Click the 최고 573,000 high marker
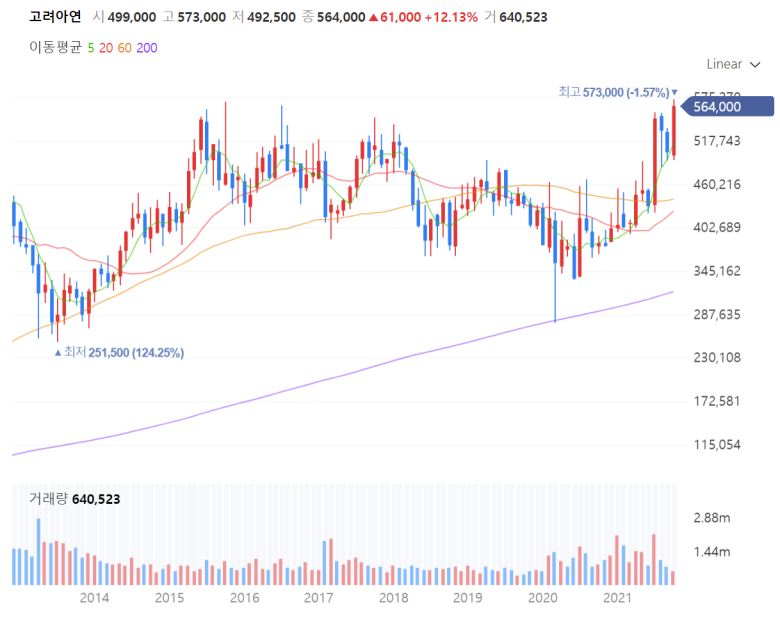Screen dimensions: 780x630 coord(613,92)
